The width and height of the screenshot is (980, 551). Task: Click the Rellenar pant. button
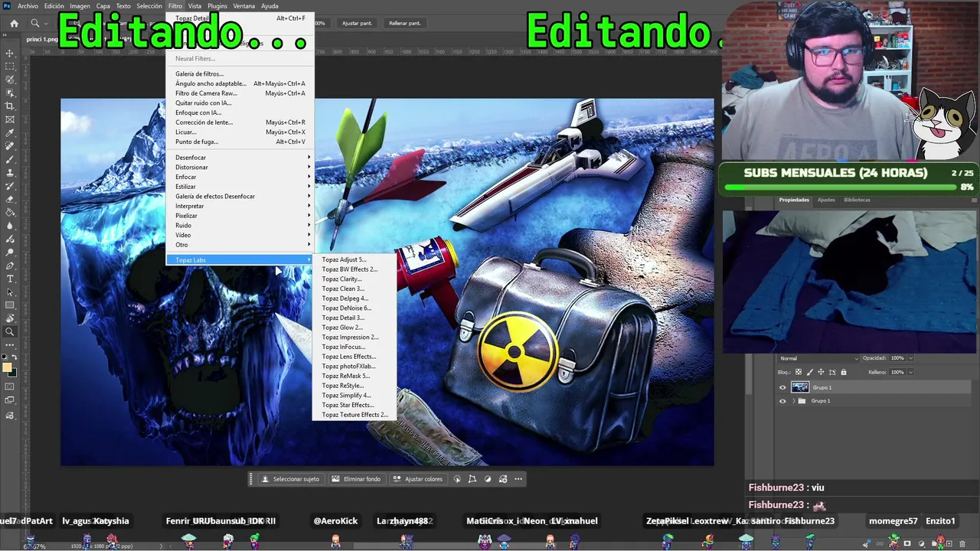405,24
